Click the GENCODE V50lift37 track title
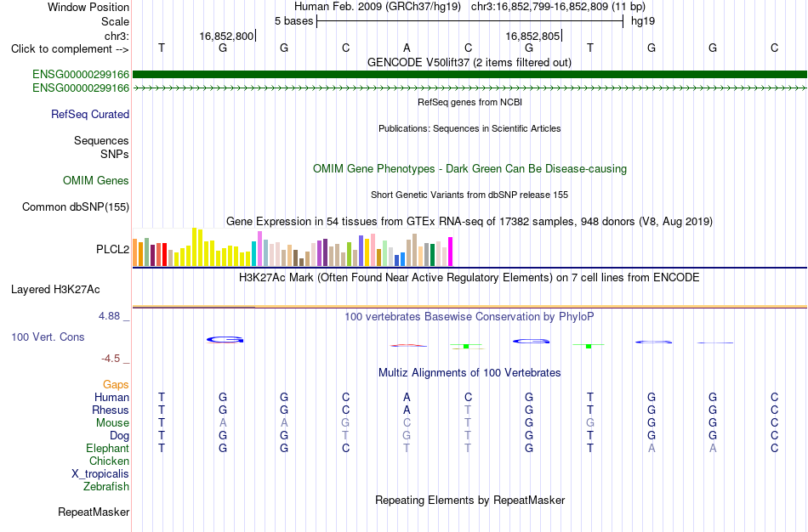The width and height of the screenshot is (808, 532). 469,62
